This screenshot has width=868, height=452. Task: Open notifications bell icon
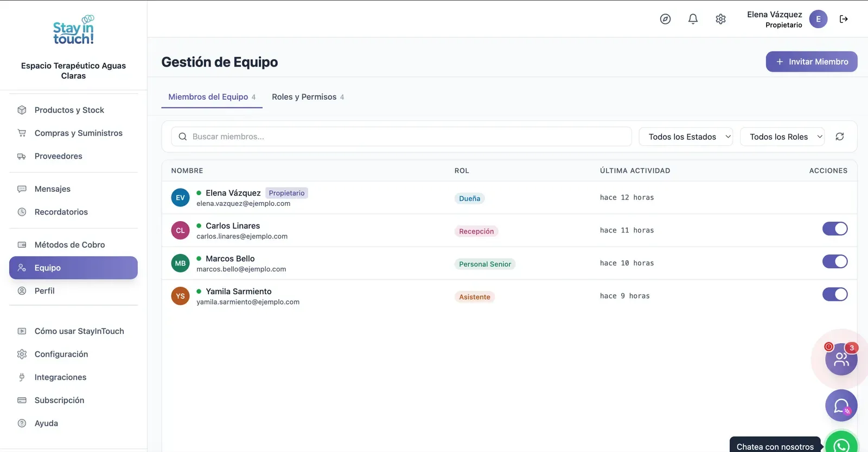[693, 19]
